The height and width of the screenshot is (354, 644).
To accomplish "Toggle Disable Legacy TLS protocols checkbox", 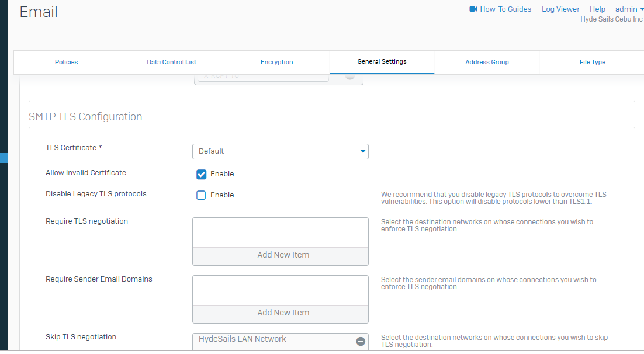I will [x=202, y=195].
